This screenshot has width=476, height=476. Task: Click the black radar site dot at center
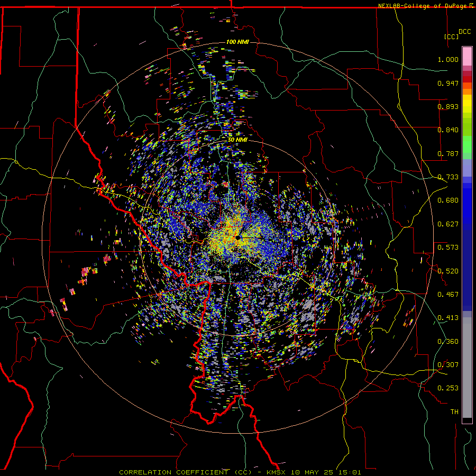click(237, 237)
